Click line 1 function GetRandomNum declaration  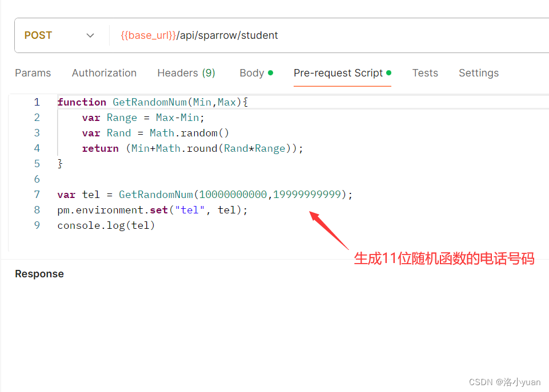pos(153,102)
